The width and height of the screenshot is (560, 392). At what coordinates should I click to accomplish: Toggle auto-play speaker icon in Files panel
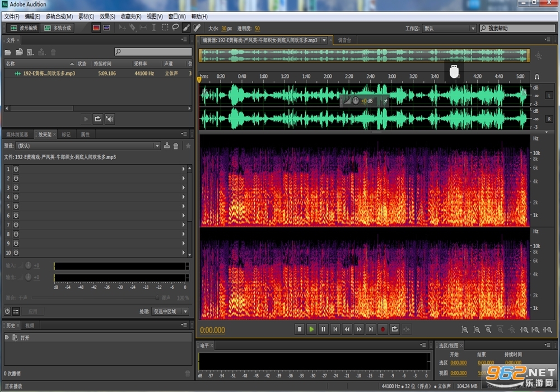110,119
